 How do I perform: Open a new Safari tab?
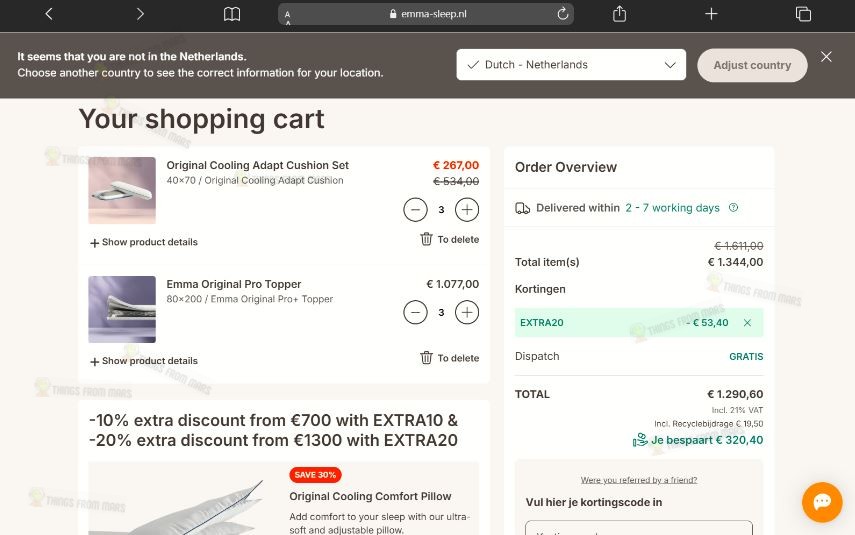[711, 14]
